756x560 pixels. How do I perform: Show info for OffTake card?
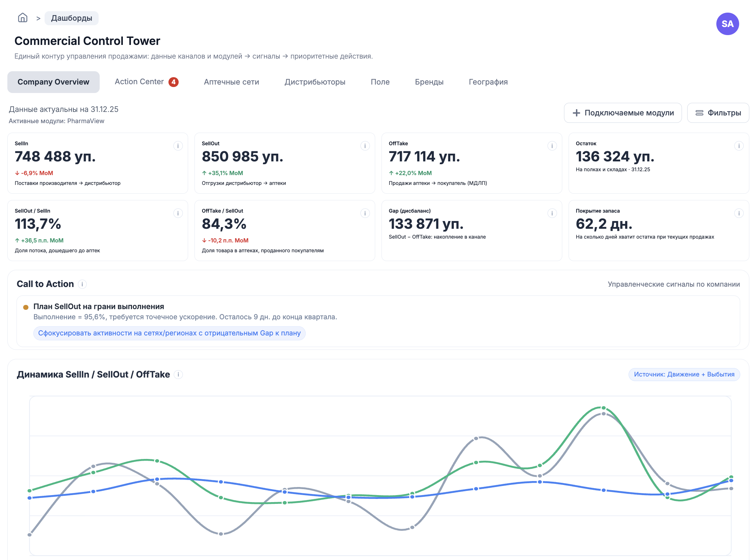552,146
